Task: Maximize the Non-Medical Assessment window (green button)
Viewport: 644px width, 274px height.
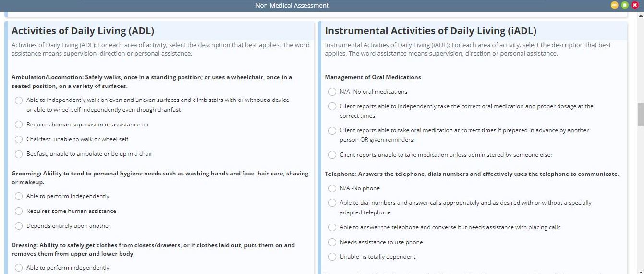Action: (624, 5)
